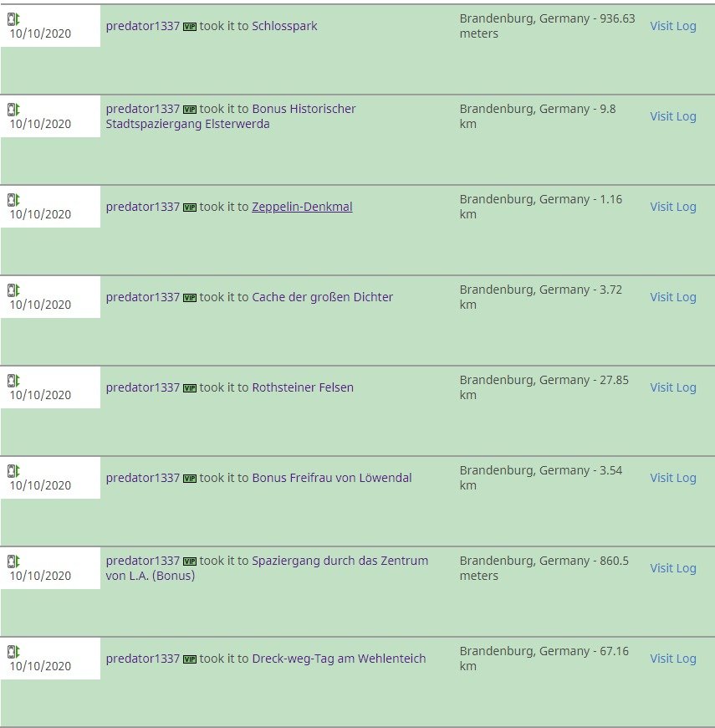
Task: Open predator1337 profile in Zeppelin-Denkmal row
Action: tap(142, 207)
